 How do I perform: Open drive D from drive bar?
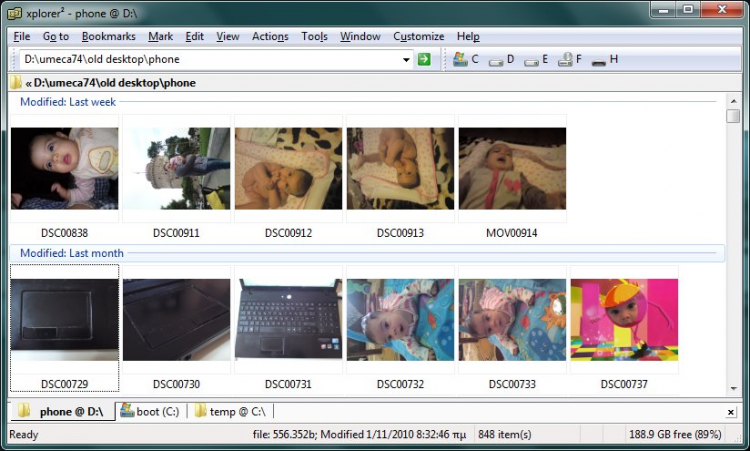pyautogui.click(x=501, y=60)
